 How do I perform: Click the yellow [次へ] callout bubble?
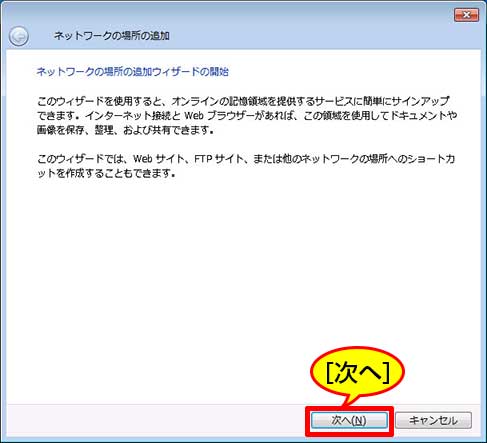coord(357,373)
